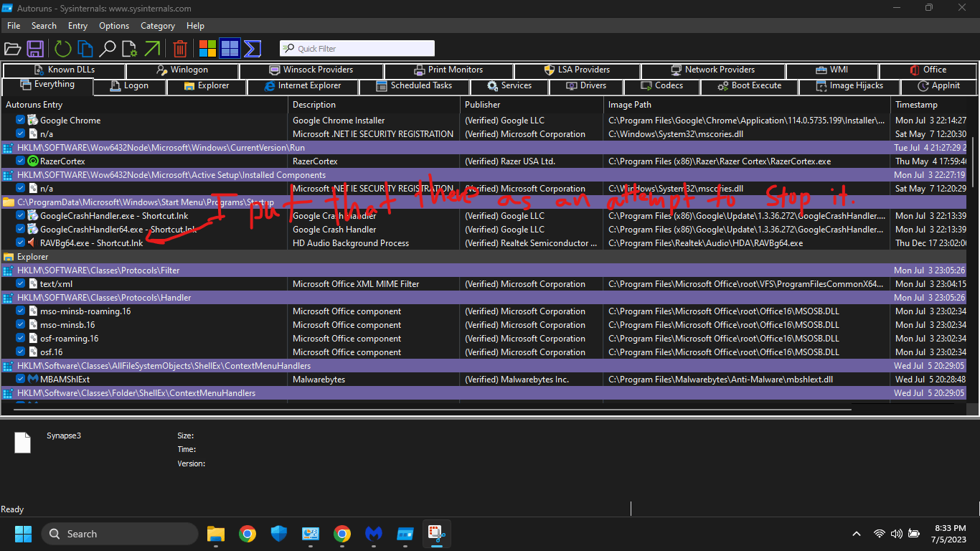Uncheck GoogleCrashHandler.exe - Shortcut.lnk checkbox
Viewport: 980px width, 551px height.
[21, 216]
